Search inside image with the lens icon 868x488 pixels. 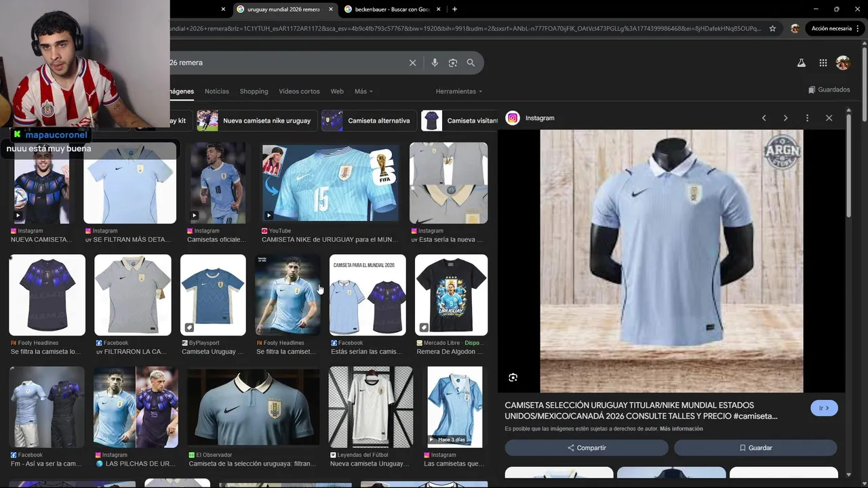click(x=513, y=378)
